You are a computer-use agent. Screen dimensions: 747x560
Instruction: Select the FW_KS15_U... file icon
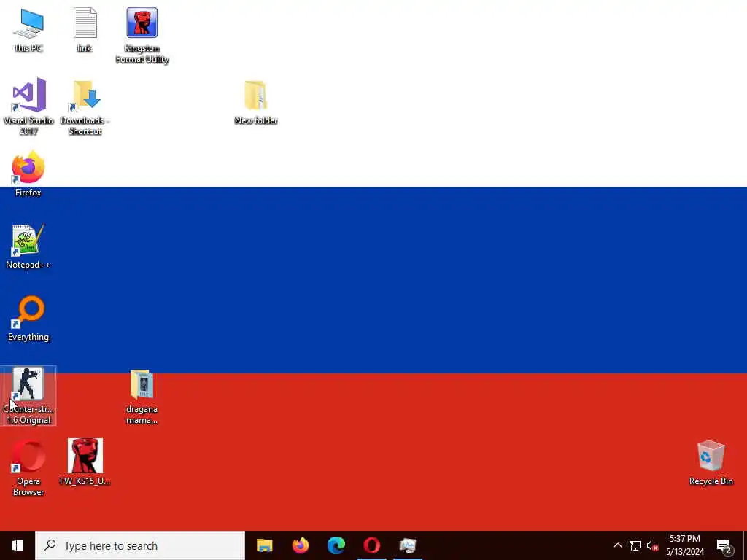coord(85,462)
